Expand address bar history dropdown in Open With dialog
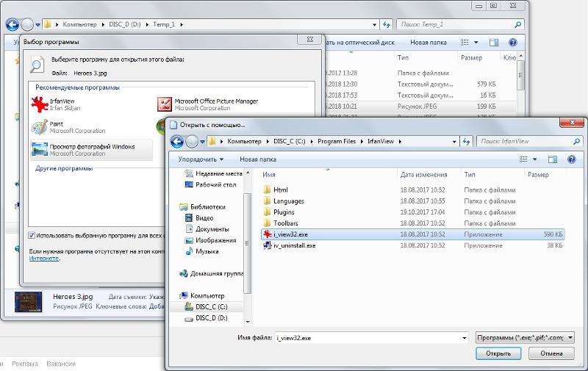The width and height of the screenshot is (588, 371). pos(454,142)
